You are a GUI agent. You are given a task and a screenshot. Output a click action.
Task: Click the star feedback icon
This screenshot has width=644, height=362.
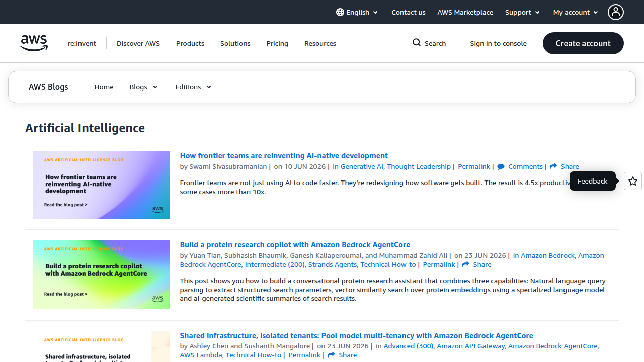633,181
